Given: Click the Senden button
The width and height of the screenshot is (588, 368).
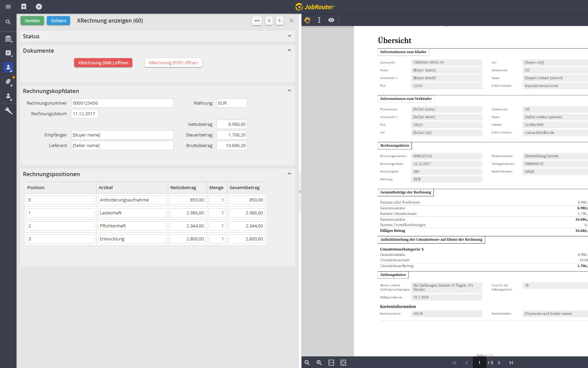Looking at the screenshot, I should pyautogui.click(x=32, y=21).
